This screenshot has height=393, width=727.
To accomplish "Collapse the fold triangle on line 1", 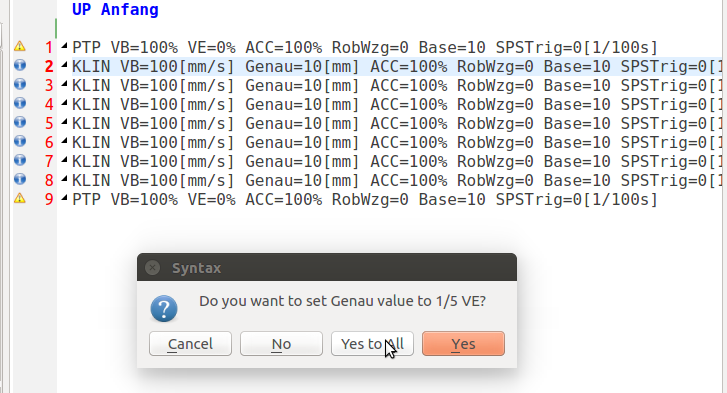I will [64, 45].
